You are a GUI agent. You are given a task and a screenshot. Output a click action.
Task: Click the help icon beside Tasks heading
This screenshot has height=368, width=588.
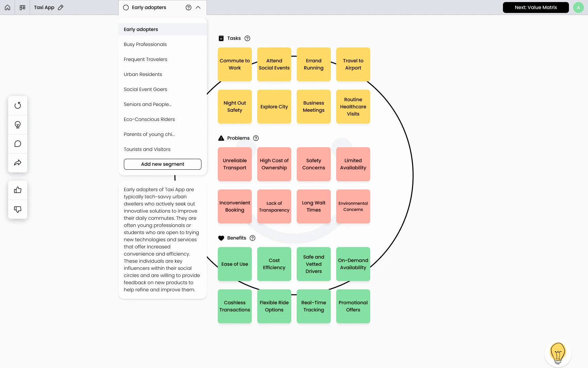(x=247, y=38)
